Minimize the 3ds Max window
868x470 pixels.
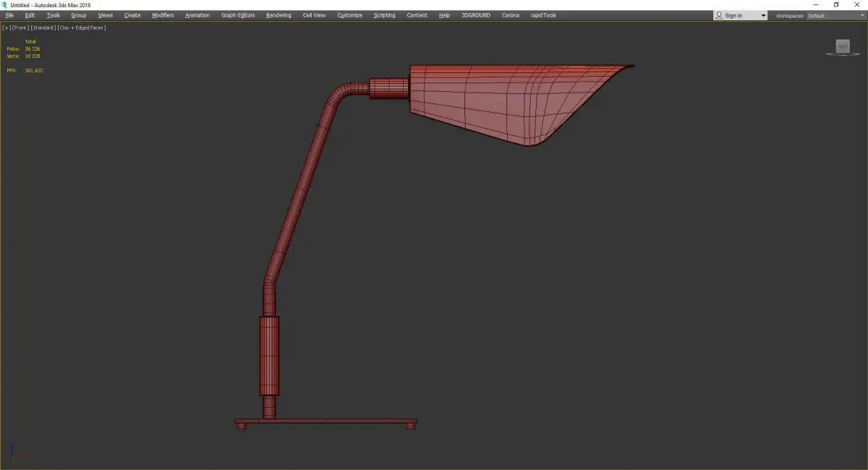pyautogui.click(x=817, y=4)
